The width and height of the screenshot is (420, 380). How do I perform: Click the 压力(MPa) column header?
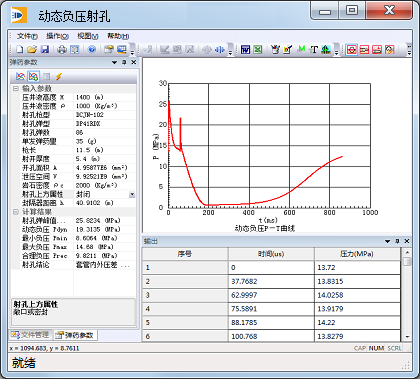[357, 254]
